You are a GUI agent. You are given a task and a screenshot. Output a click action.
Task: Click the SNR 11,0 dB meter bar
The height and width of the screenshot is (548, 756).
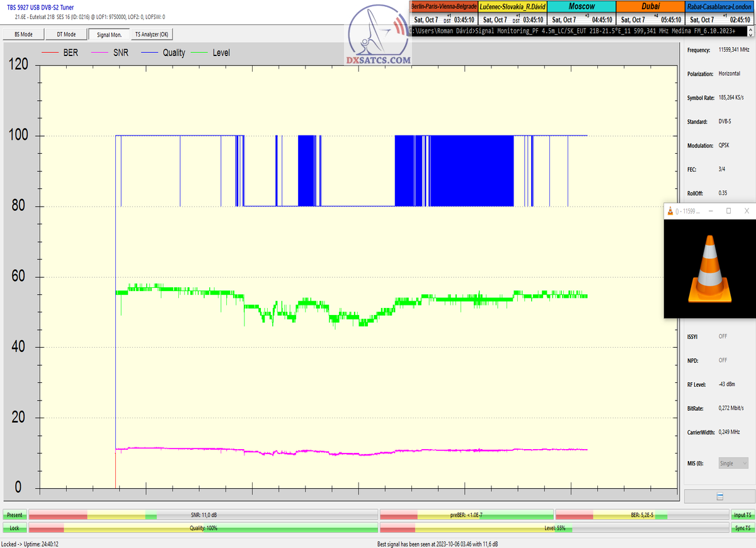203,515
